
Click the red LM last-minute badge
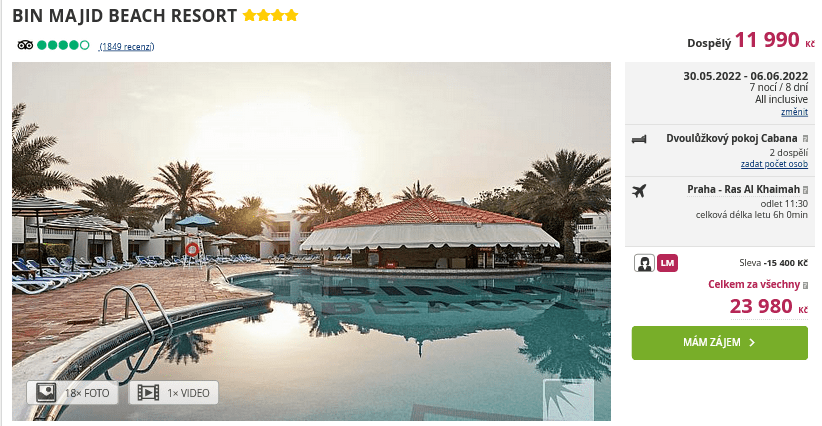point(667,263)
